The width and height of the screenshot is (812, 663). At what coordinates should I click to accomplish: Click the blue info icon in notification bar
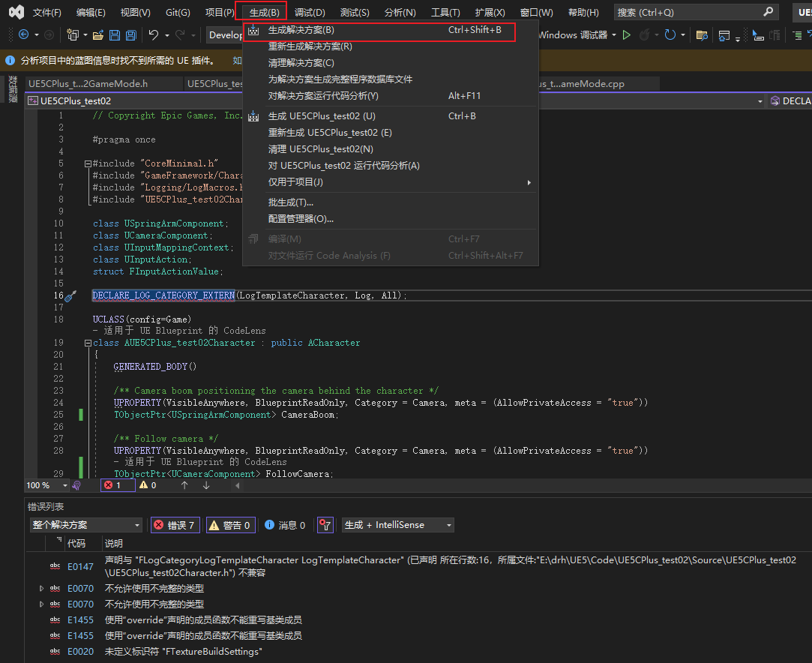pos(10,61)
